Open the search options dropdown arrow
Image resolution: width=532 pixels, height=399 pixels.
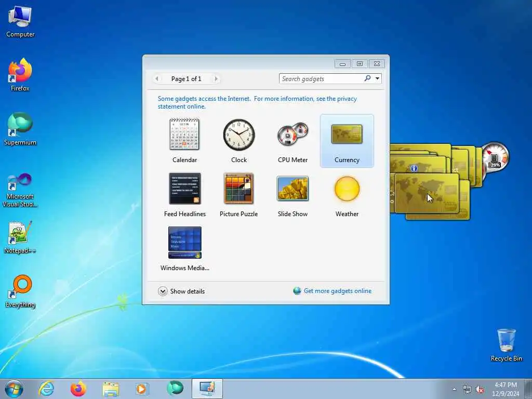pyautogui.click(x=377, y=79)
